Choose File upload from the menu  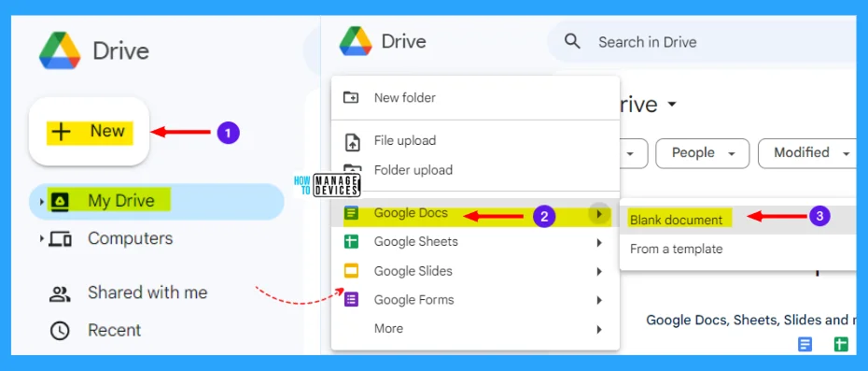click(x=475, y=141)
